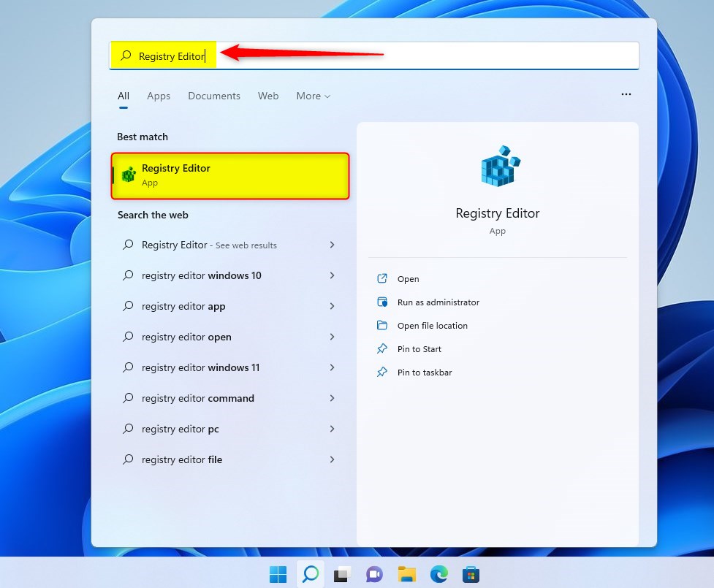The image size is (714, 588).
Task: Click the search magnifier icon in search box
Action: (x=126, y=56)
